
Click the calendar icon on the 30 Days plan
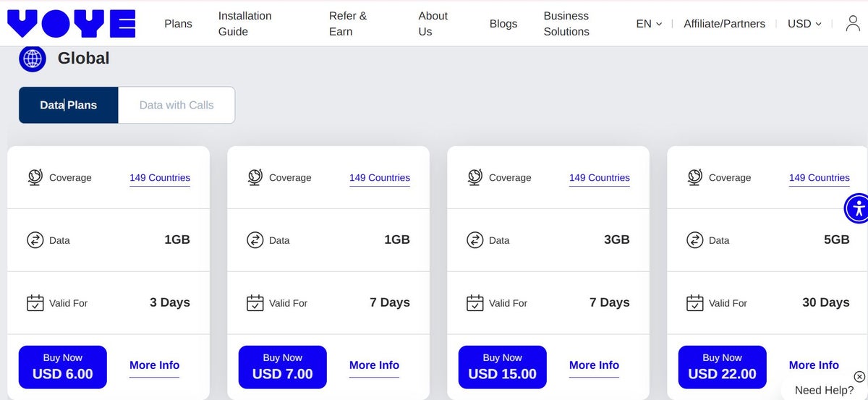[x=694, y=303]
